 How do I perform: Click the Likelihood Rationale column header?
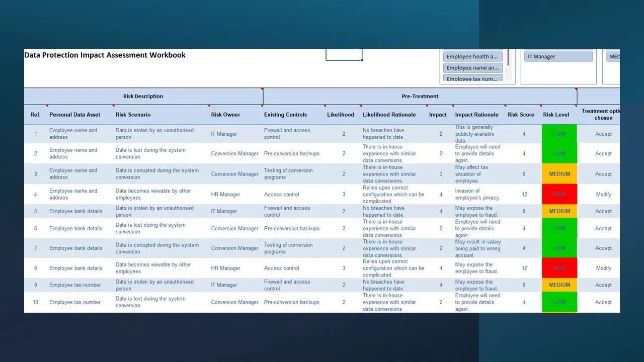(x=389, y=115)
